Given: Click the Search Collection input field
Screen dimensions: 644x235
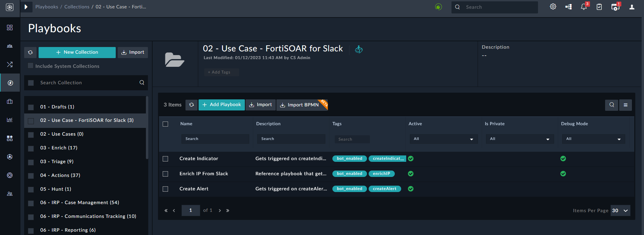Looking at the screenshot, I should [87, 83].
